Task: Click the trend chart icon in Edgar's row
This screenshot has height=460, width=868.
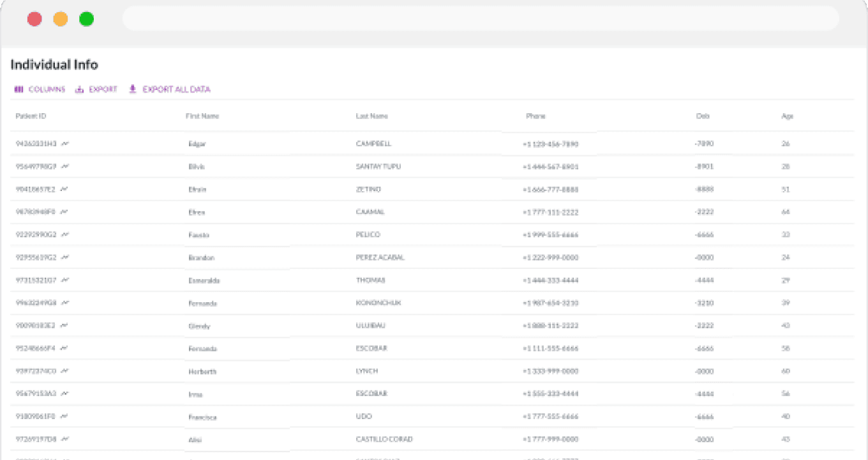Action: pos(65,144)
